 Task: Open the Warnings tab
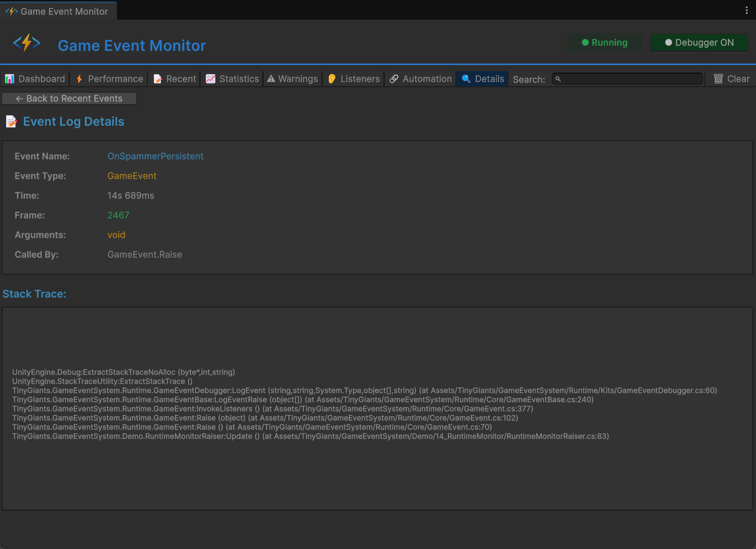[x=292, y=79]
